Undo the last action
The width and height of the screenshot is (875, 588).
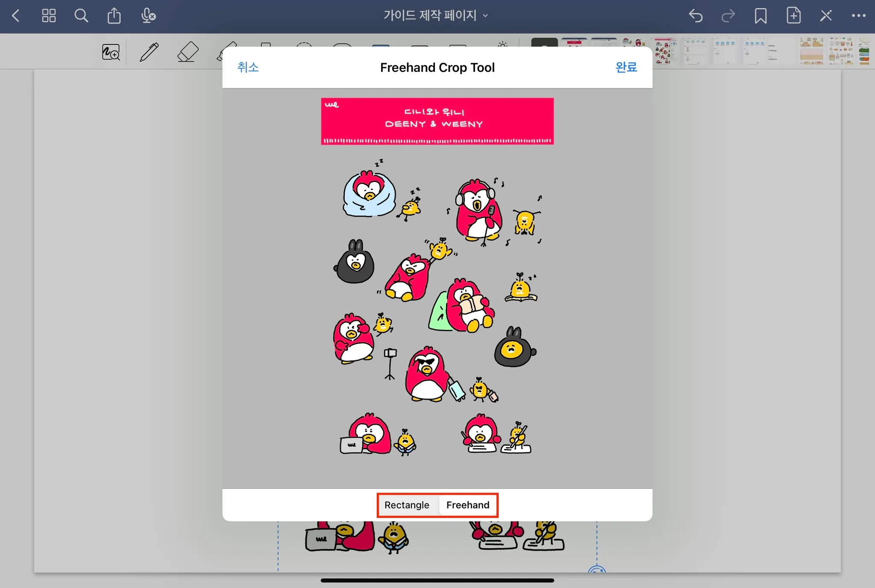pyautogui.click(x=696, y=16)
